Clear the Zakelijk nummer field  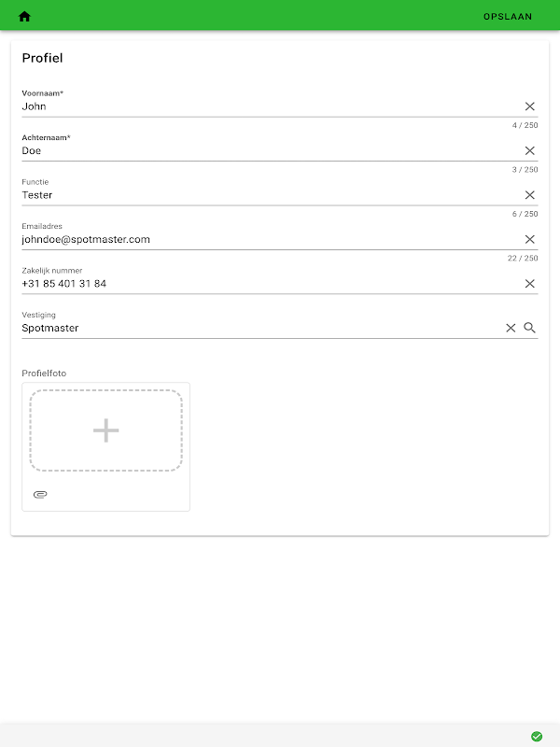tap(530, 284)
